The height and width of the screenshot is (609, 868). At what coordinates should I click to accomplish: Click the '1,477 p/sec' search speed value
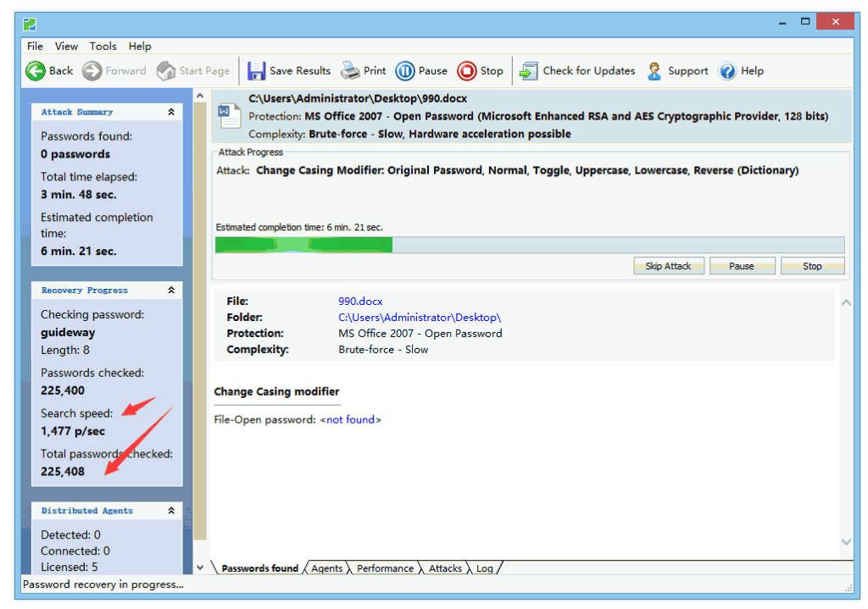73,431
